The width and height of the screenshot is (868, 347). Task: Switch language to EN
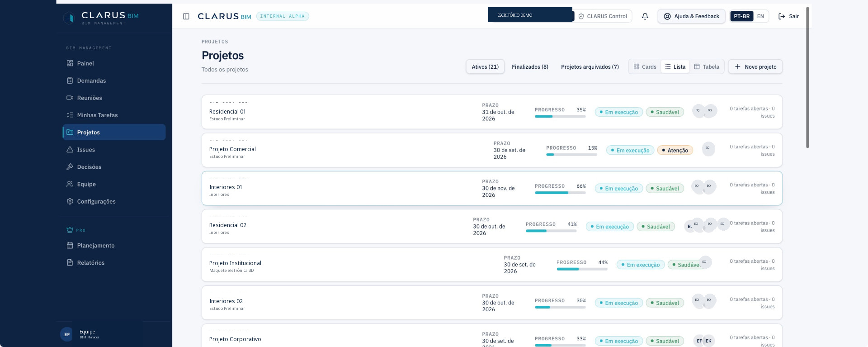[760, 16]
